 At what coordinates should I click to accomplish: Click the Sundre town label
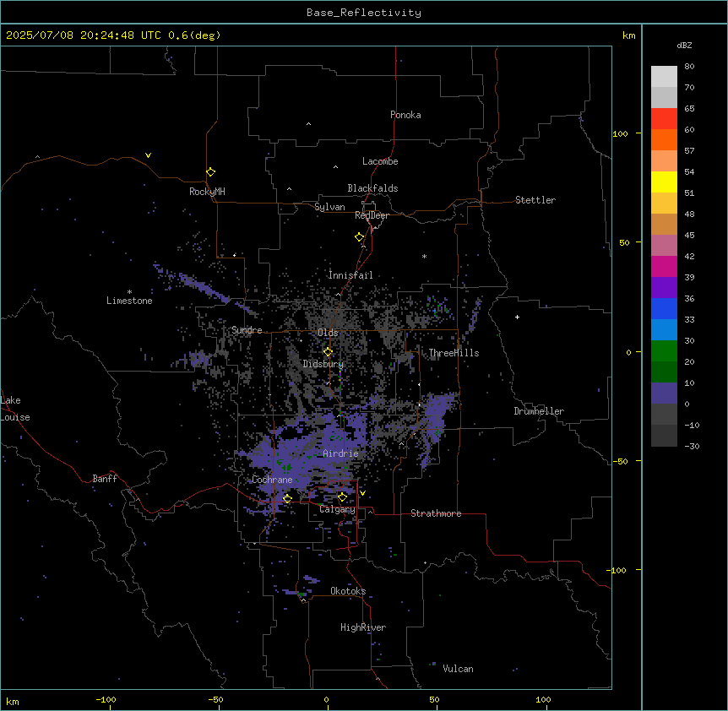[x=247, y=330]
